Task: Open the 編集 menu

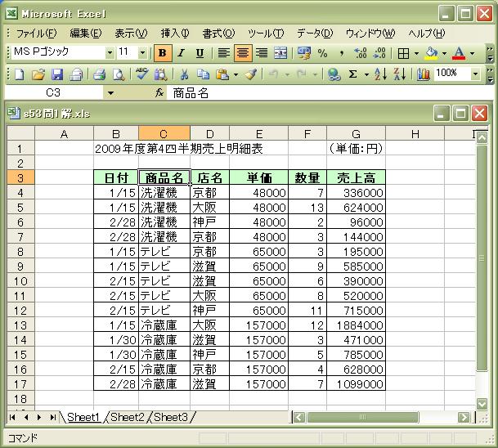Action: (x=86, y=33)
